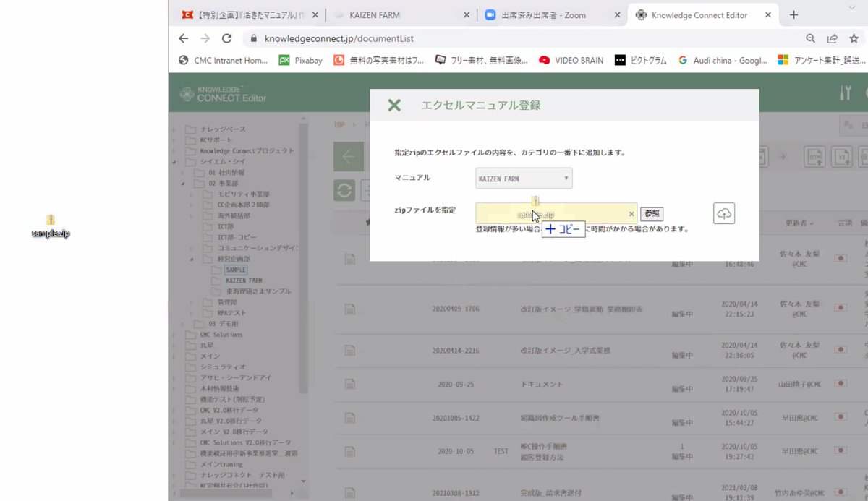Reload the page

pos(227,38)
